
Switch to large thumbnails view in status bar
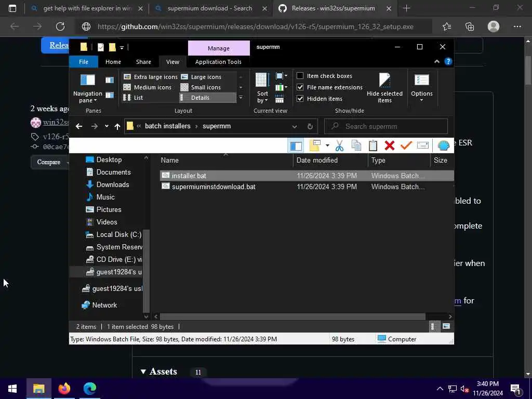(446, 326)
